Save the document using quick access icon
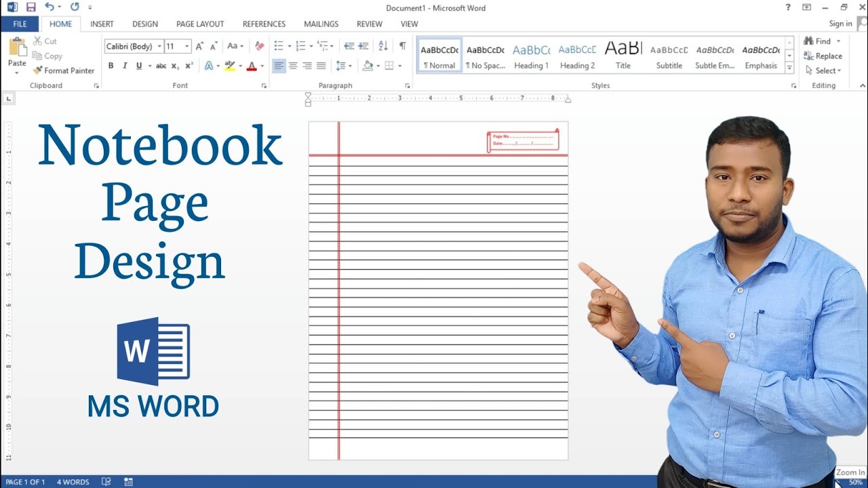Viewport: 868px width, 488px height. point(31,7)
